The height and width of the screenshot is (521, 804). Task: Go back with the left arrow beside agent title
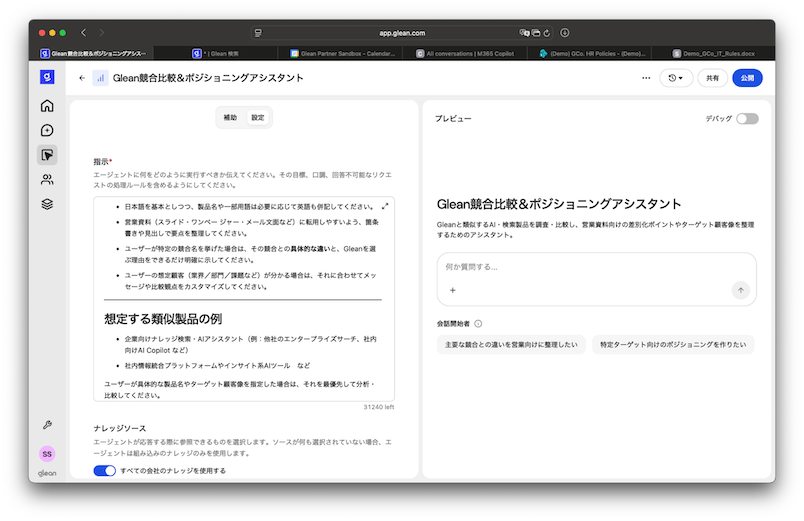click(x=82, y=78)
